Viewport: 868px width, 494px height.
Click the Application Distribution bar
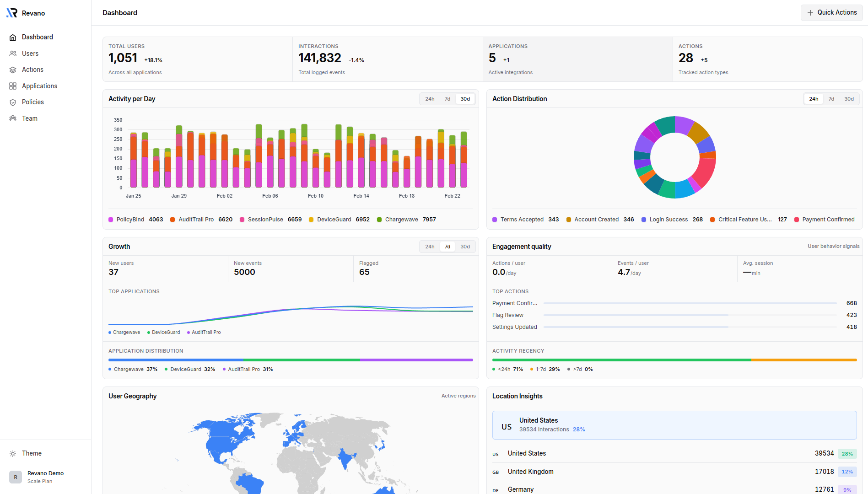point(291,360)
